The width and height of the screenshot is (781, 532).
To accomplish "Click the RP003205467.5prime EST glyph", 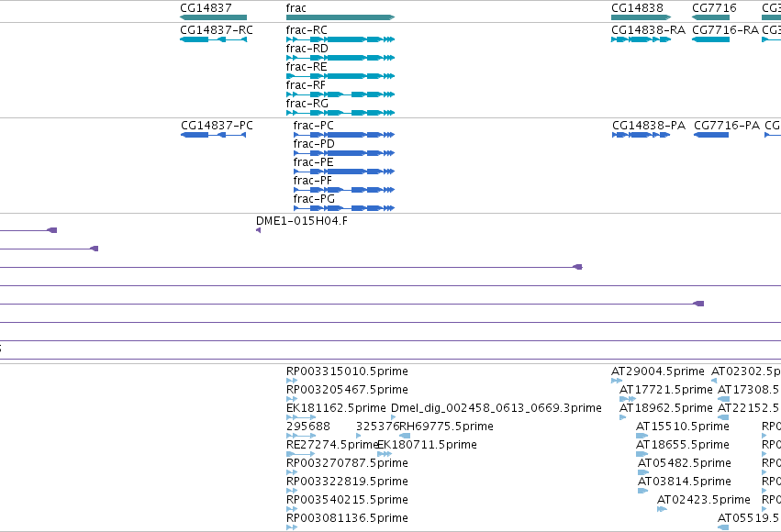I will coord(291,399).
